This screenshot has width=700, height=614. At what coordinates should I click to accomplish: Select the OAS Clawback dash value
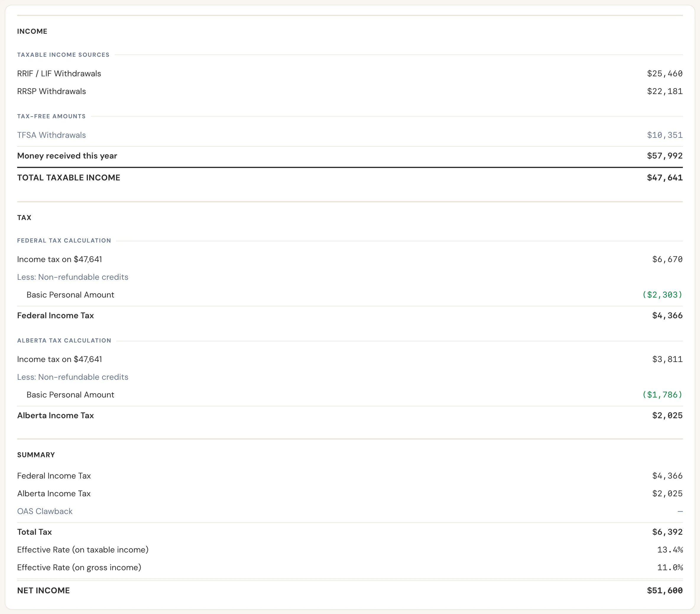[680, 512]
